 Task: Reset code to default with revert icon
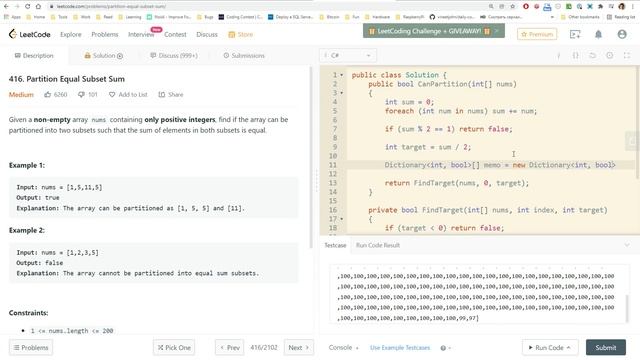[593, 56]
